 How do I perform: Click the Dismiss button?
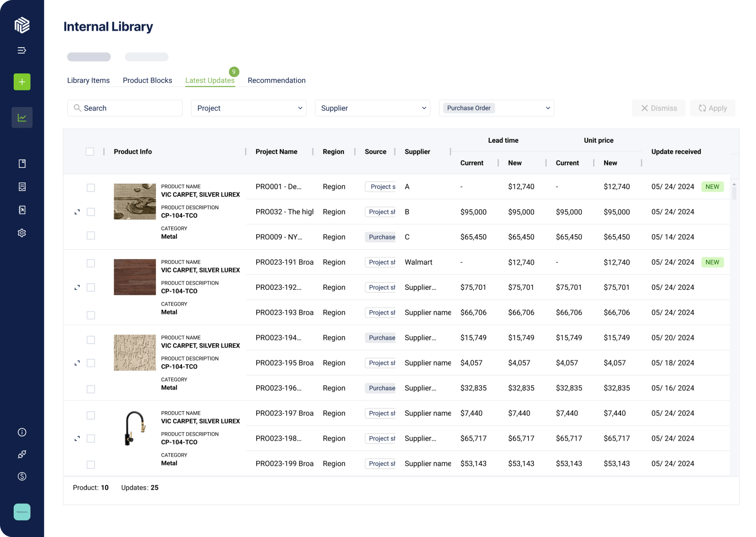[x=659, y=108]
